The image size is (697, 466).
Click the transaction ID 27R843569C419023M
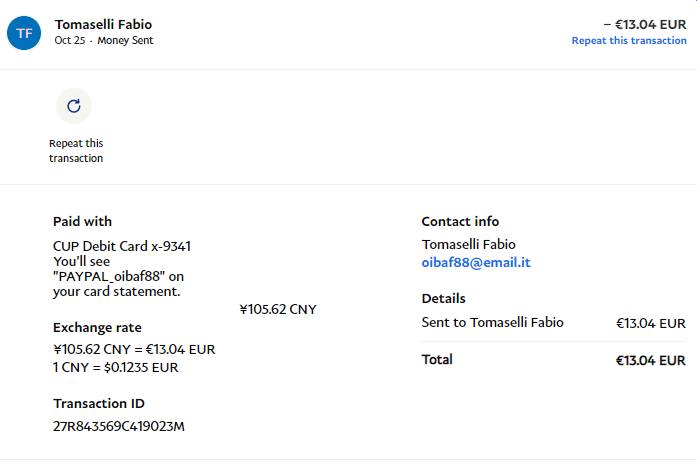pyautogui.click(x=119, y=427)
